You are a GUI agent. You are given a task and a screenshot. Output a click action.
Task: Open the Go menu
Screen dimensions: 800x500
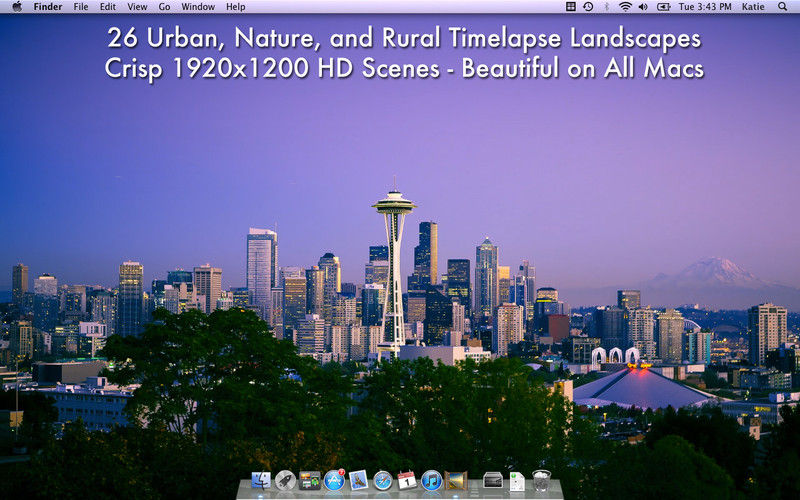click(164, 7)
